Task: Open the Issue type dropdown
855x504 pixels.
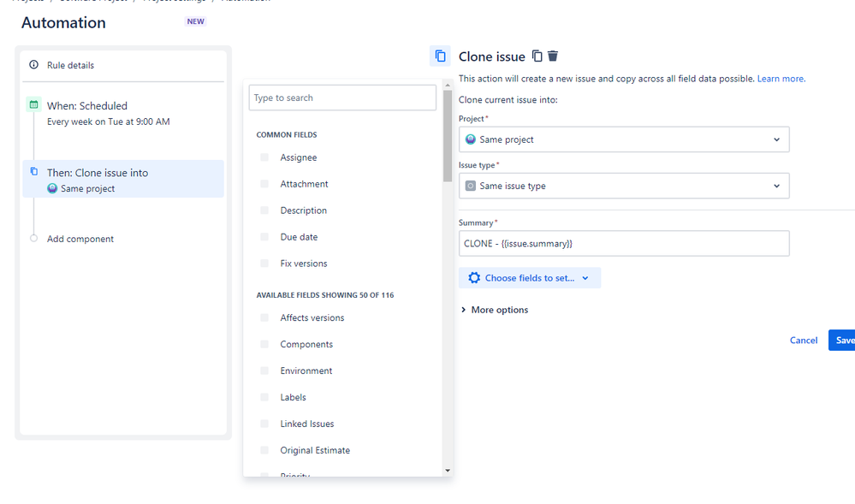Action: click(624, 186)
